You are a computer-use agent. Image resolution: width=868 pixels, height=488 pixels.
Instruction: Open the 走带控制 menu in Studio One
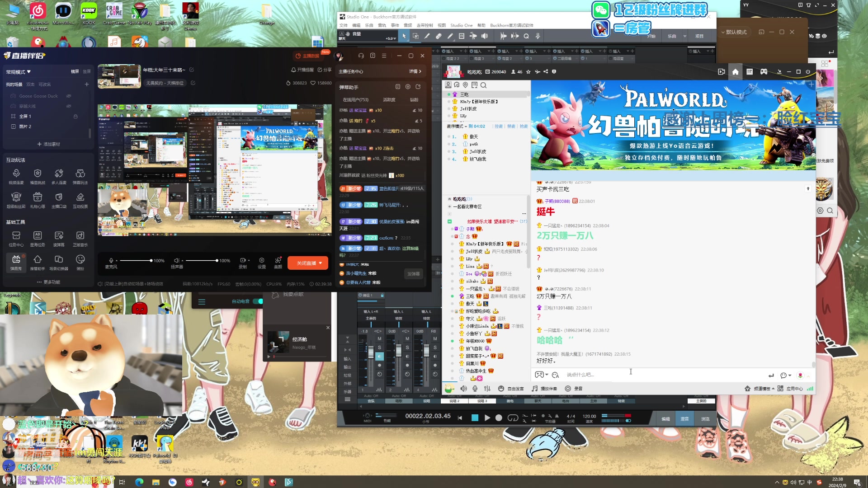[x=425, y=25]
